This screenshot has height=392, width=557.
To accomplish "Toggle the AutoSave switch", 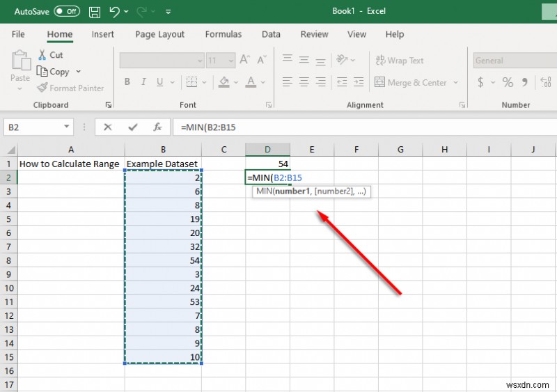I will (x=67, y=11).
